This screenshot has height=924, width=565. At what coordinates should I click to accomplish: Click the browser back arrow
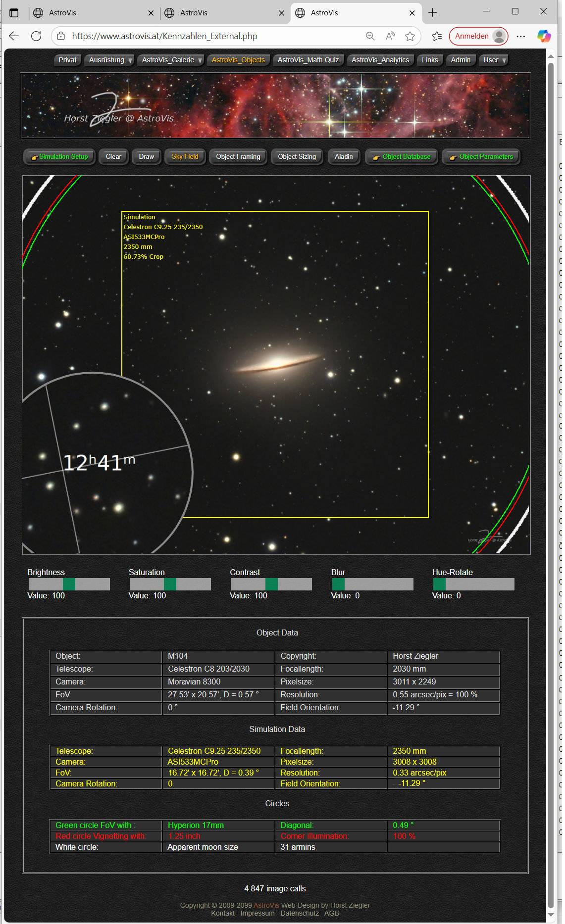pos(14,36)
